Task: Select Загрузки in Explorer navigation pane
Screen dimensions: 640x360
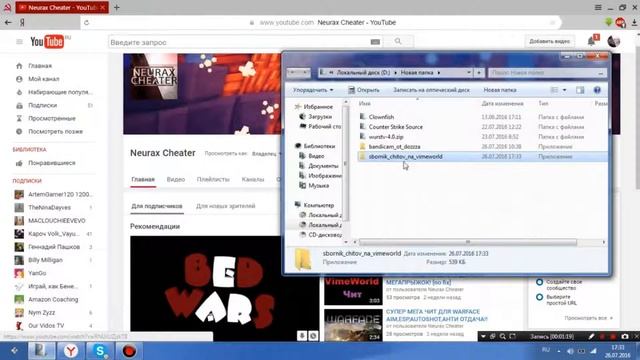Action: (320, 117)
